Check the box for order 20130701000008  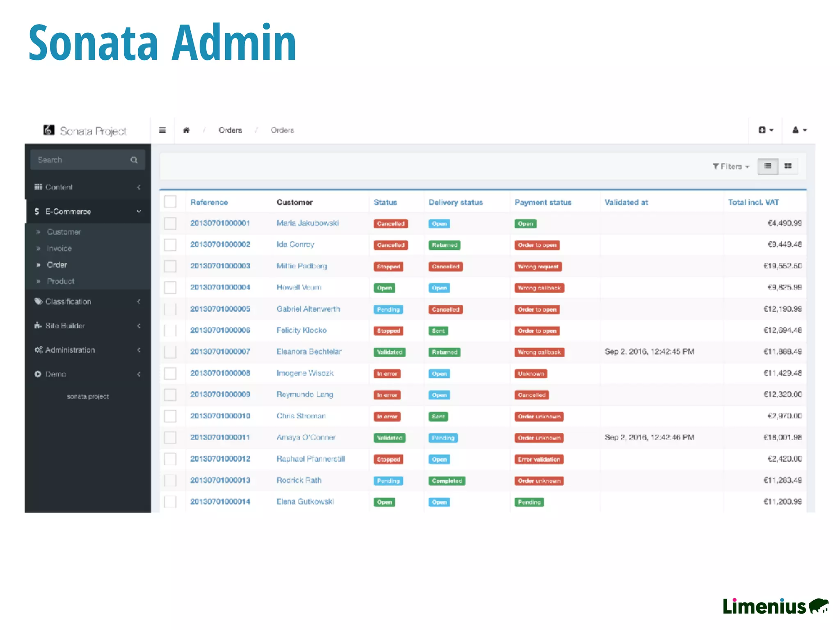(170, 373)
